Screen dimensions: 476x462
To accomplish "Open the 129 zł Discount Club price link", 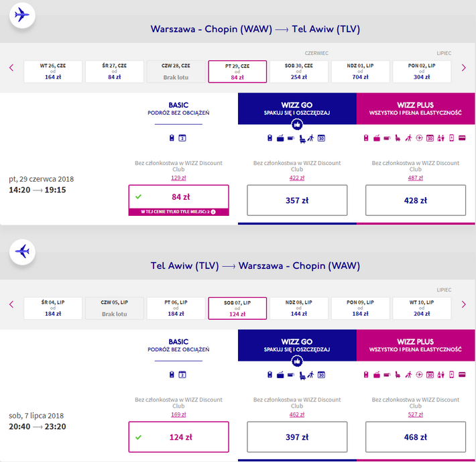I will pos(178,177).
